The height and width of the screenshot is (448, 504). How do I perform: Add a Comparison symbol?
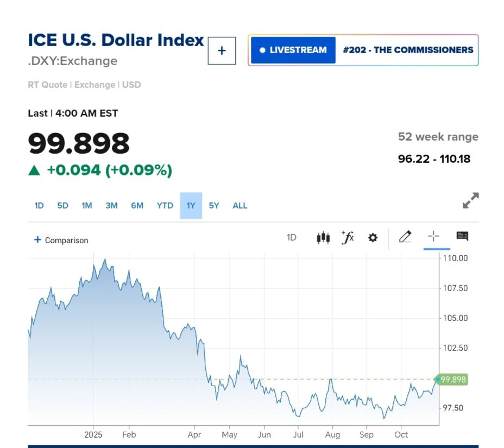tap(61, 240)
